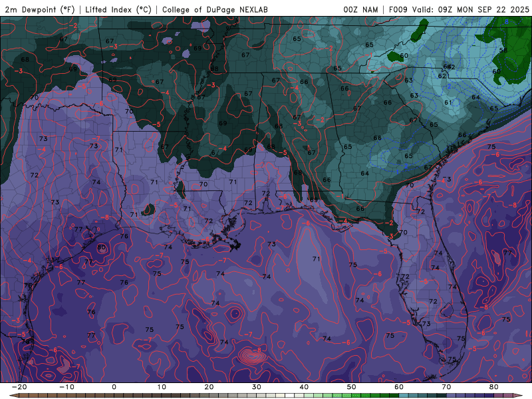532x399 pixels.
Task: Click the '80' dewpoint value near the Texas coast
Action: 101,247
